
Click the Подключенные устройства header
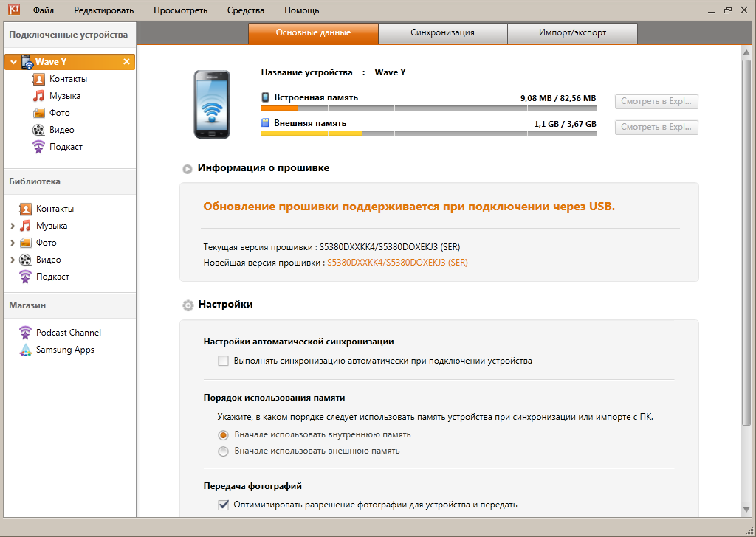coord(69,35)
